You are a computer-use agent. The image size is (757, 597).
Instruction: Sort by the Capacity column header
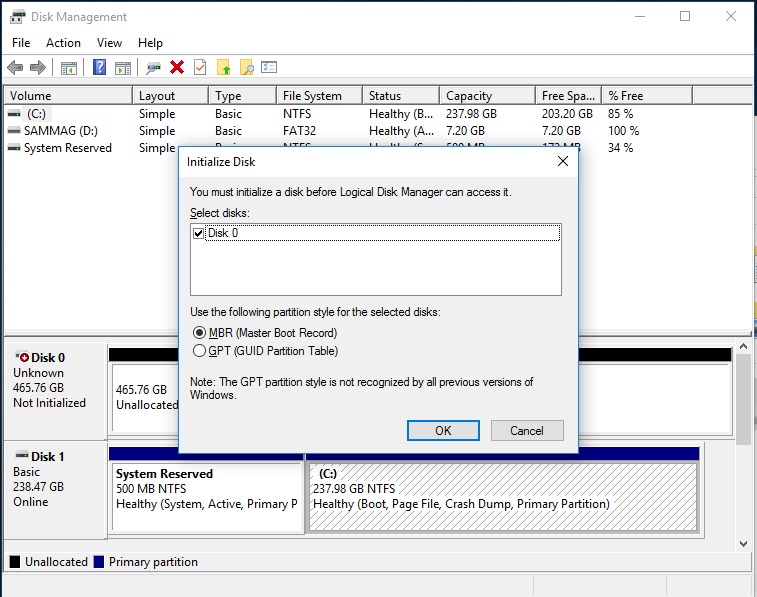pyautogui.click(x=486, y=96)
